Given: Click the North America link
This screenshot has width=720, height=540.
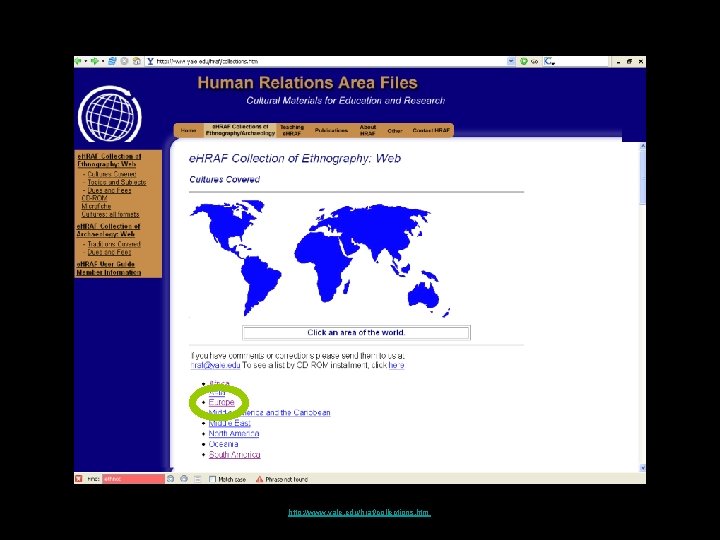Looking at the screenshot, I should [x=234, y=433].
